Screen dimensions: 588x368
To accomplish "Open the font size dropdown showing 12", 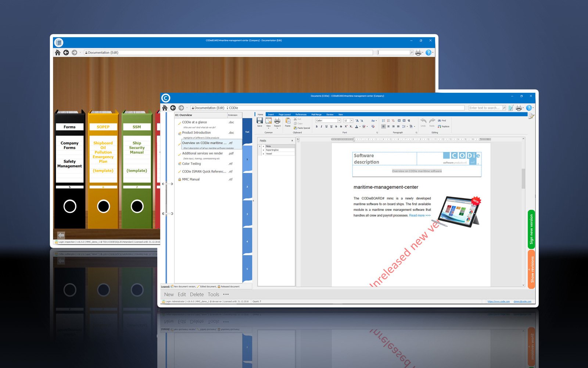I will pyautogui.click(x=352, y=121).
